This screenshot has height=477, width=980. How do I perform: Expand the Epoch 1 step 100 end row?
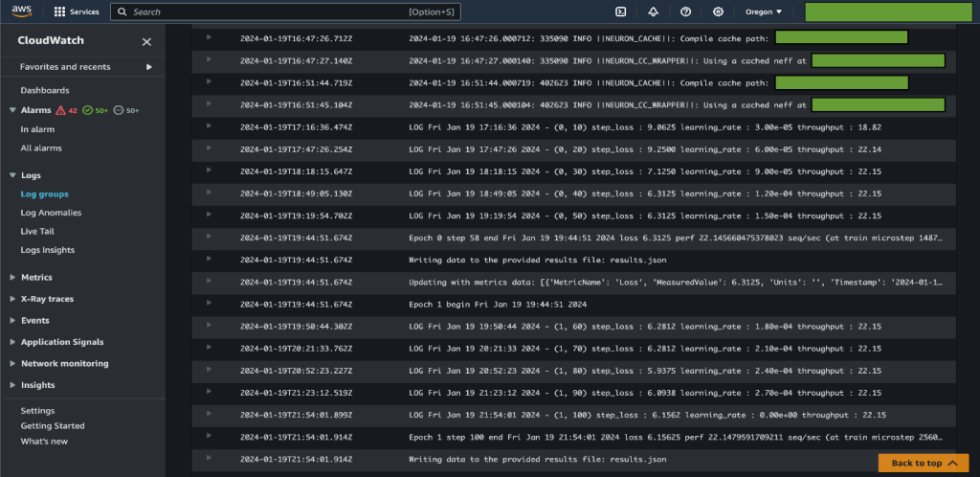click(209, 436)
